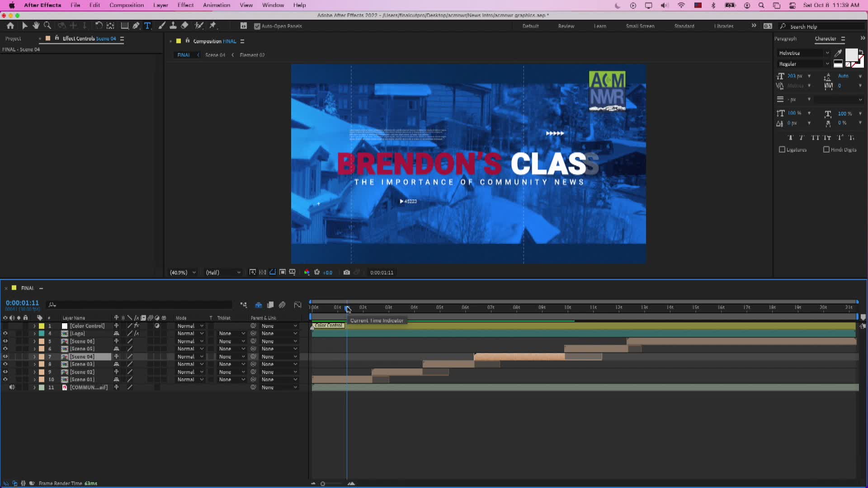
Task: Open blending Mode dropdown for Scene 06
Action: pos(190,341)
